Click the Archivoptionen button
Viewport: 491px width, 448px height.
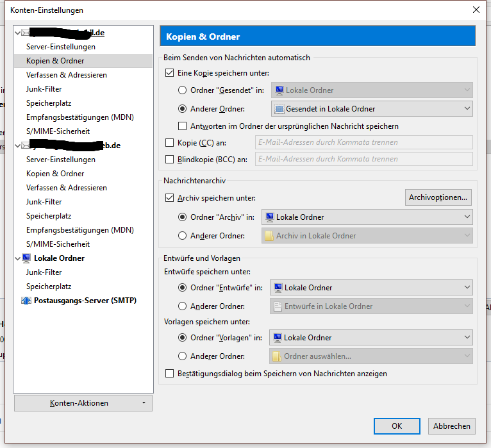[x=439, y=197]
